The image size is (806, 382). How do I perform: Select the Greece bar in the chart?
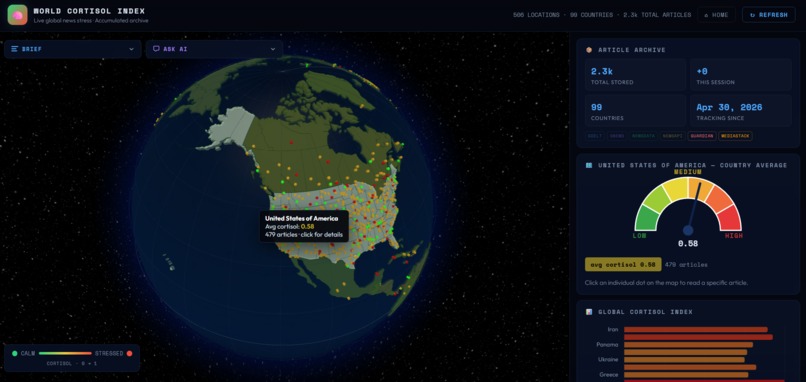[x=686, y=374]
